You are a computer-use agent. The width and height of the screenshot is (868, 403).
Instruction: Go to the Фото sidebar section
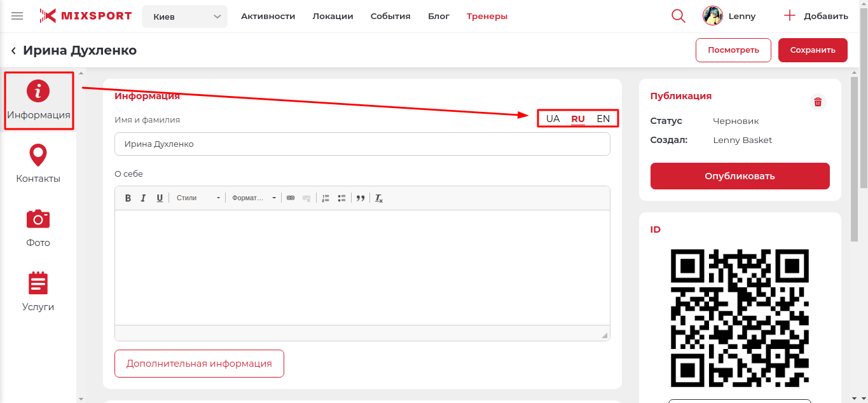tap(38, 228)
